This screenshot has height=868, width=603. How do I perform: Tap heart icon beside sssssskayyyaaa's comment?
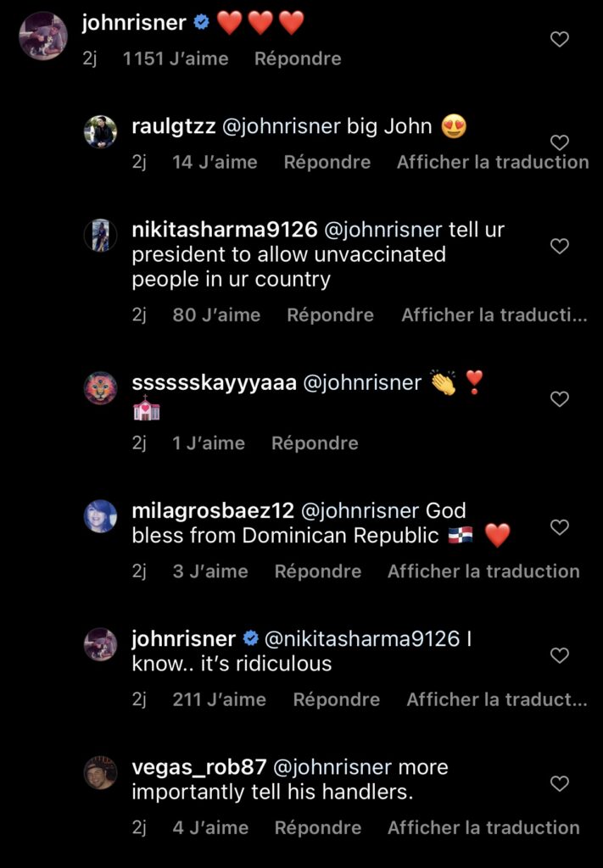tap(560, 399)
